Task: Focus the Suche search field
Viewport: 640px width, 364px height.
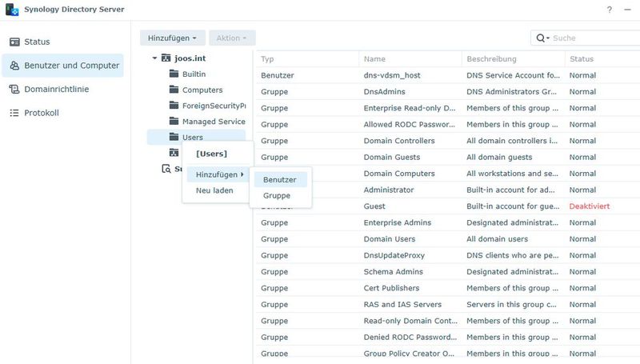Action: tap(596, 38)
